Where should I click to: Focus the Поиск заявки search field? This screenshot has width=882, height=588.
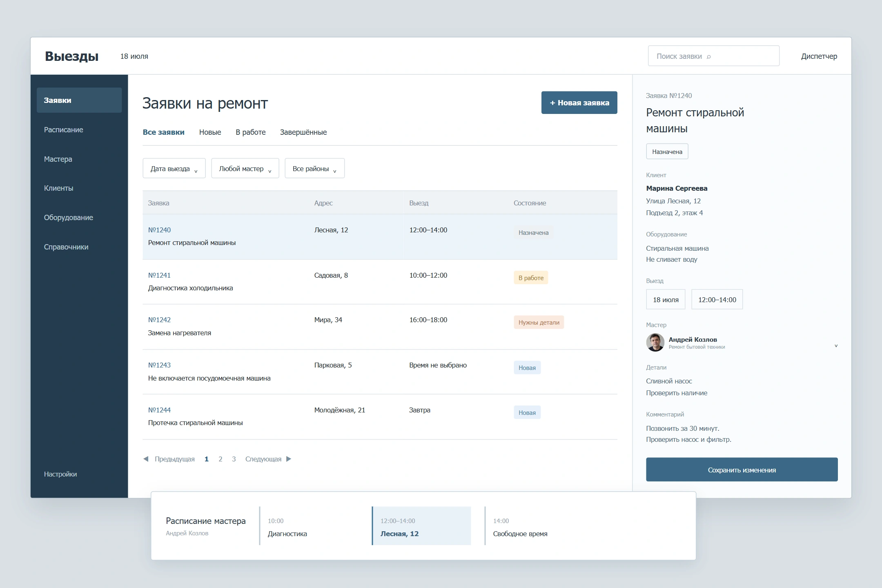713,56
